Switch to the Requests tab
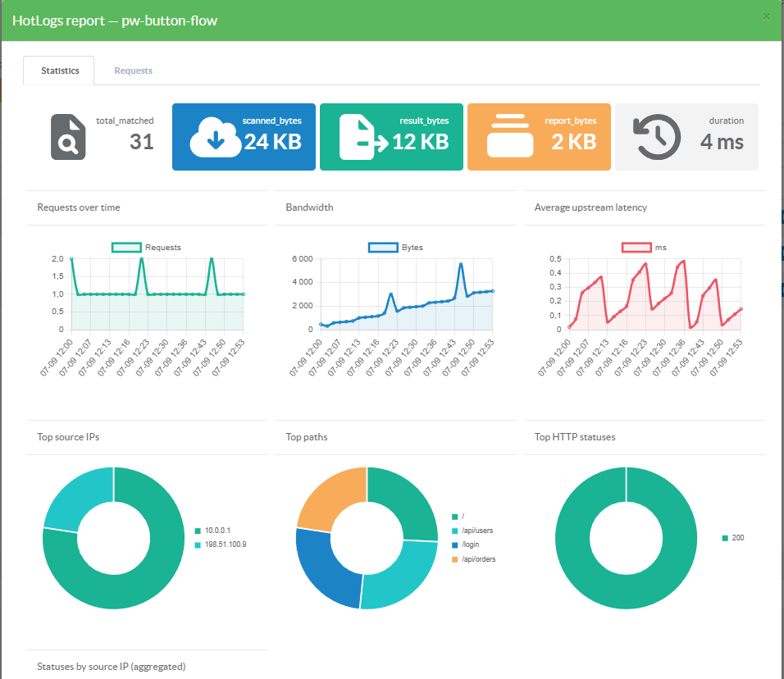Image resolution: width=784 pixels, height=679 pixels. point(133,71)
